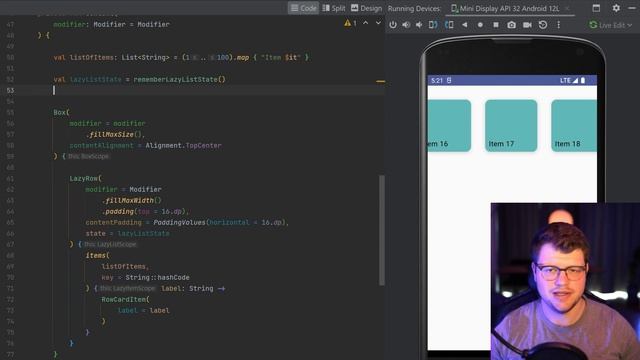Click the emulator status bar clock 5:21

pos(437,80)
